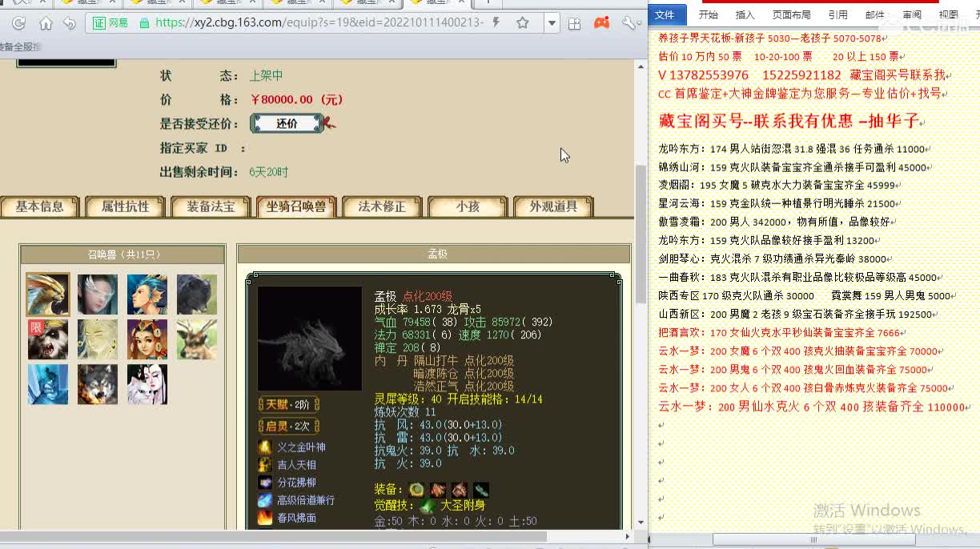Go to the browser home page icon
This screenshot has height=549, width=980.
[46, 23]
